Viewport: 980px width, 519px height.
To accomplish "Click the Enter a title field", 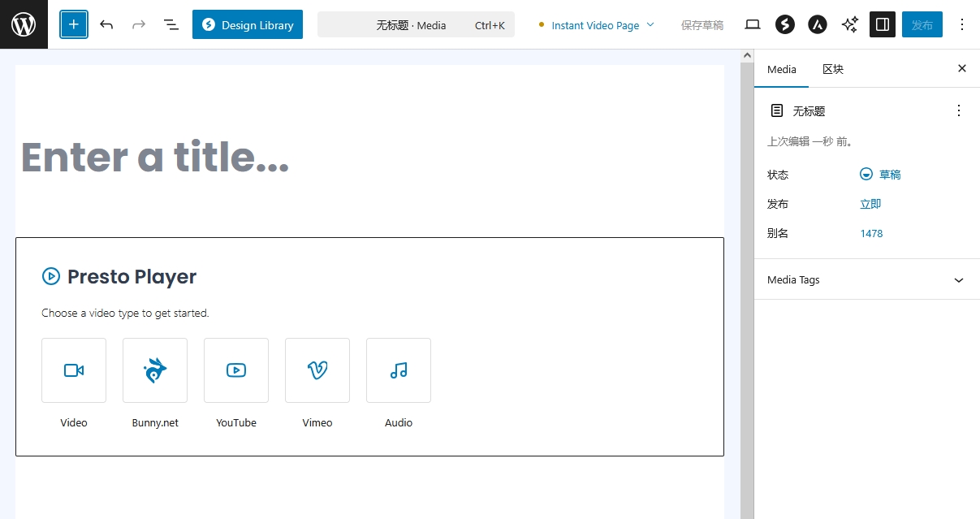I will tap(369, 157).
